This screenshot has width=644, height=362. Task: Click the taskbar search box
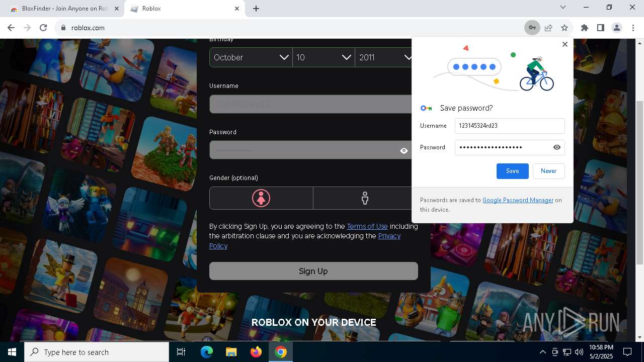pyautogui.click(x=97, y=352)
